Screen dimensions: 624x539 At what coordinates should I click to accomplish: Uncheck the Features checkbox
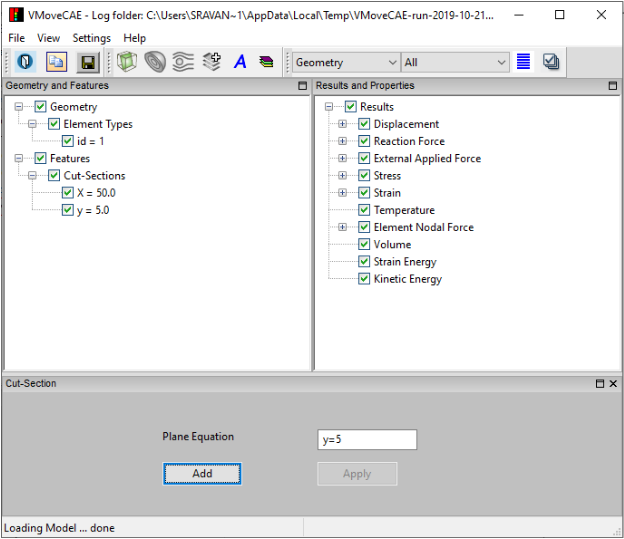click(x=40, y=158)
